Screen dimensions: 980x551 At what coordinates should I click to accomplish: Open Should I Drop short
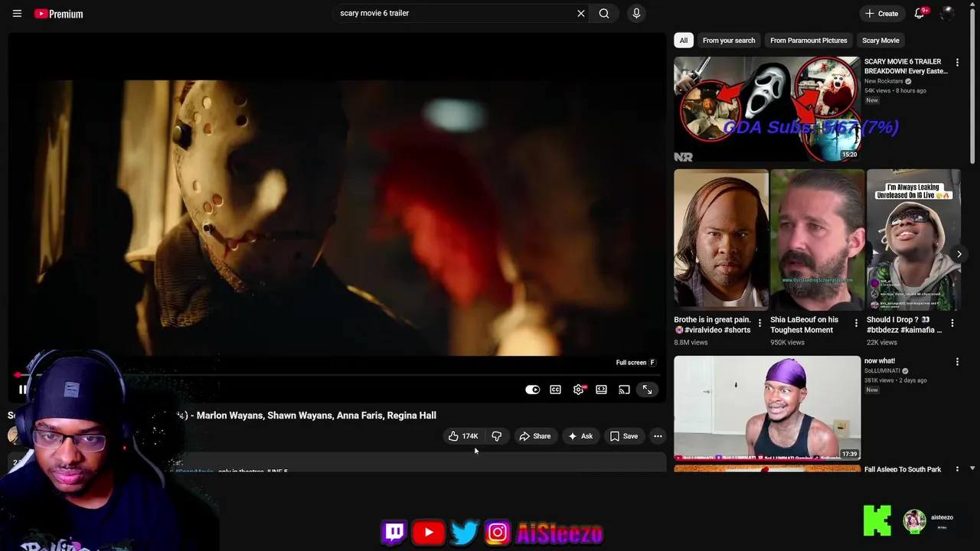[914, 239]
